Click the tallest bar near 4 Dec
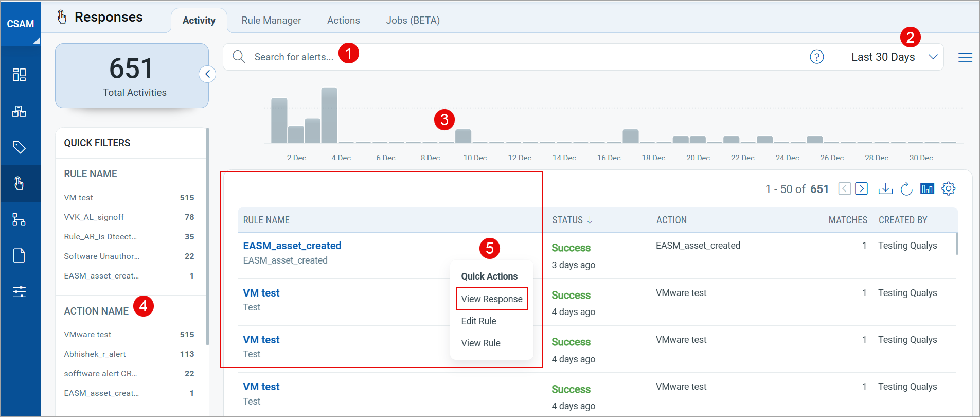The width and height of the screenshot is (980, 417). tap(329, 115)
